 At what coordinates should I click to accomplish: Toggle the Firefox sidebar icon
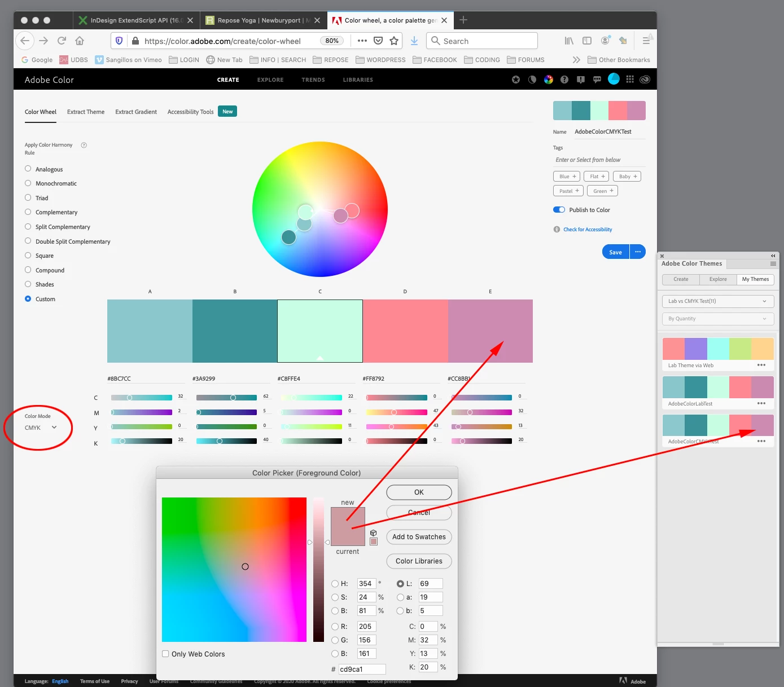pyautogui.click(x=587, y=41)
